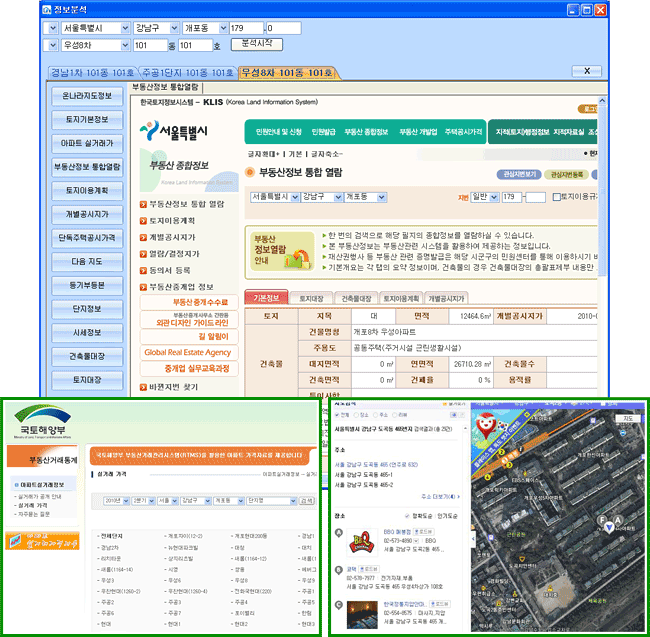Viewport: 650px width, 637px height.
Task: Click the 등기부등본 sidebar button
Action: click(x=87, y=285)
